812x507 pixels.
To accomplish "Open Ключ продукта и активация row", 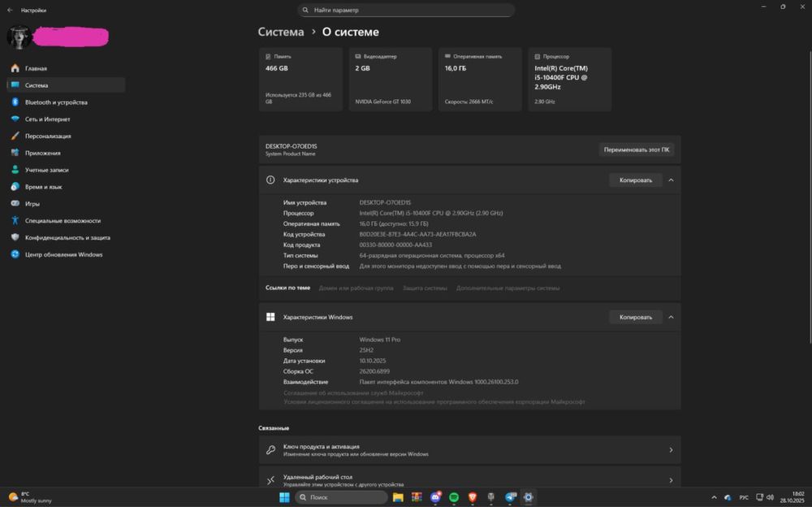I will tap(469, 450).
